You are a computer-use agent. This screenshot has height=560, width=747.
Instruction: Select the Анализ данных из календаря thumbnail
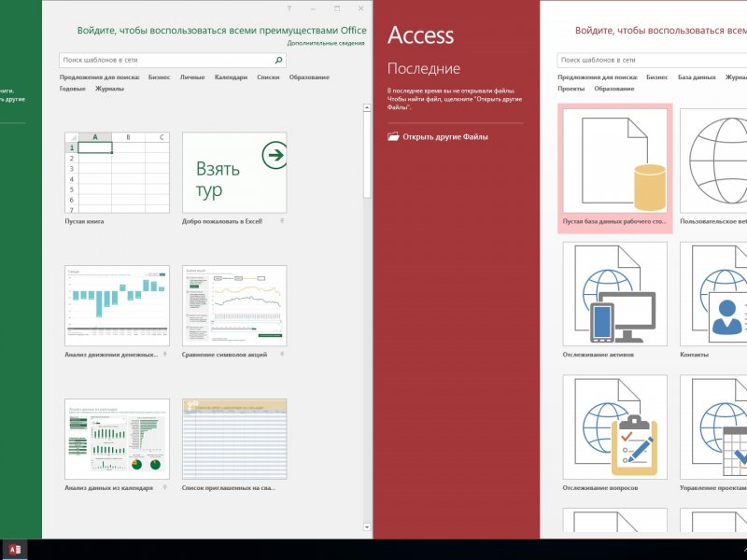[118, 439]
